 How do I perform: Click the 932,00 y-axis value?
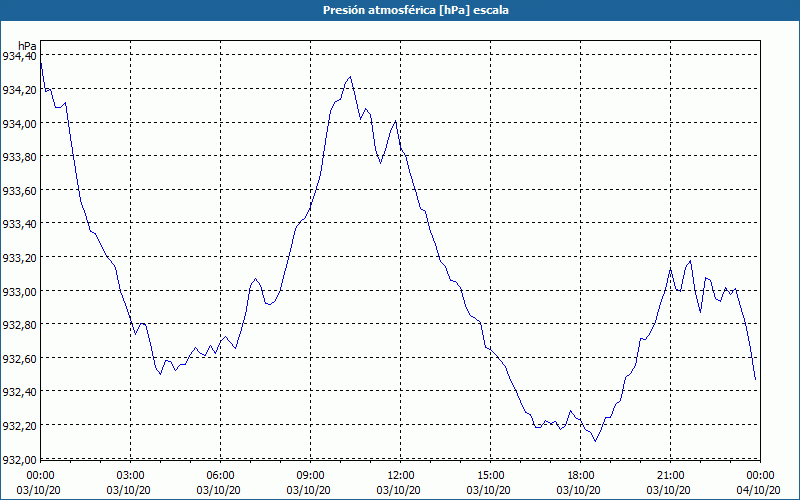pos(20,459)
